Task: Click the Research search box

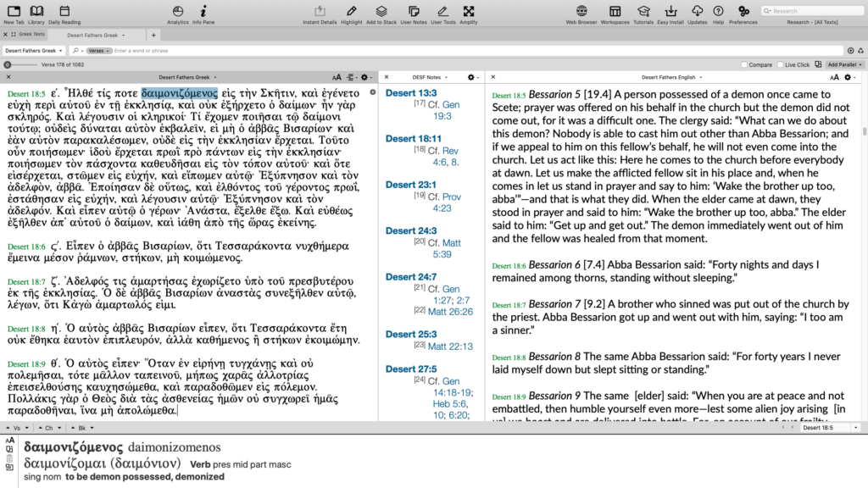Action: 812,10
